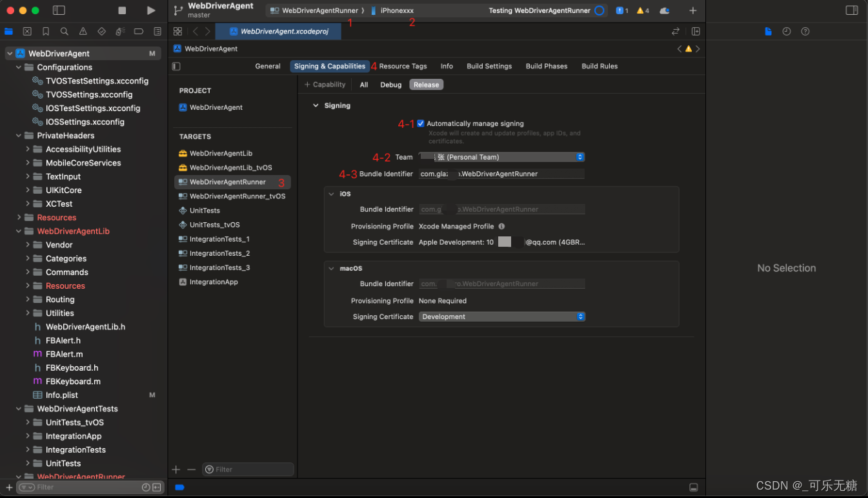Expand the PrivateHeaders folder
The height and width of the screenshot is (498, 868).
19,136
